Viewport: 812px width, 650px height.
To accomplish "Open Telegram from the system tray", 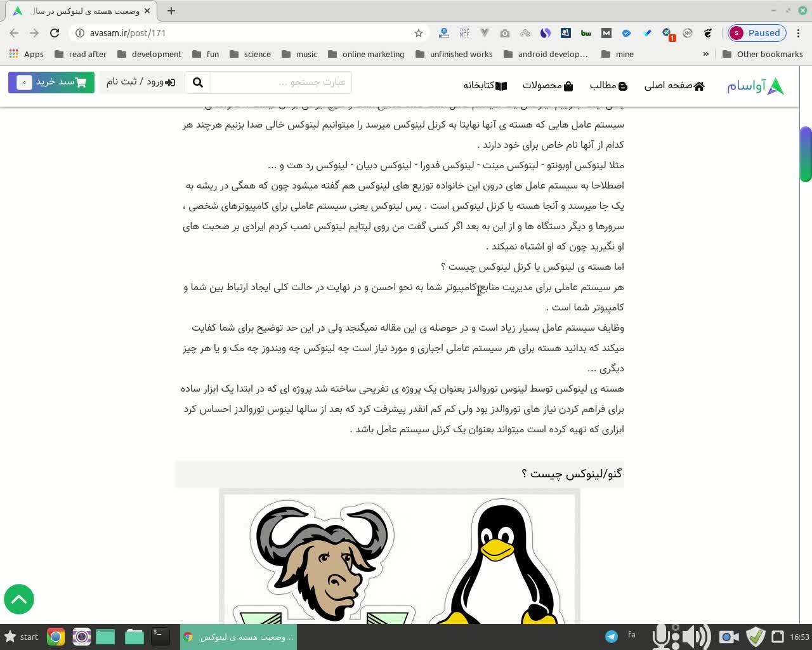I will 612,637.
